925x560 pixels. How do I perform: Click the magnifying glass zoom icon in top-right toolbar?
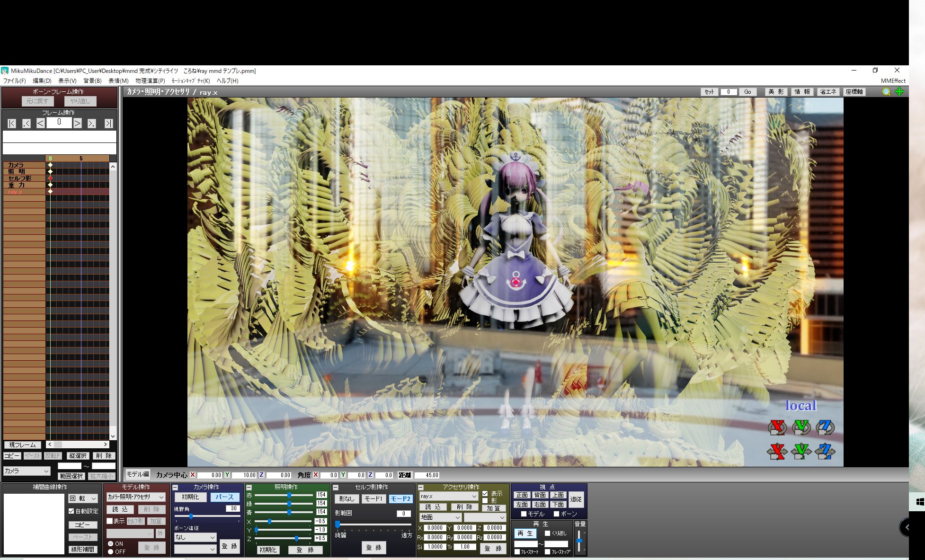[x=886, y=92]
